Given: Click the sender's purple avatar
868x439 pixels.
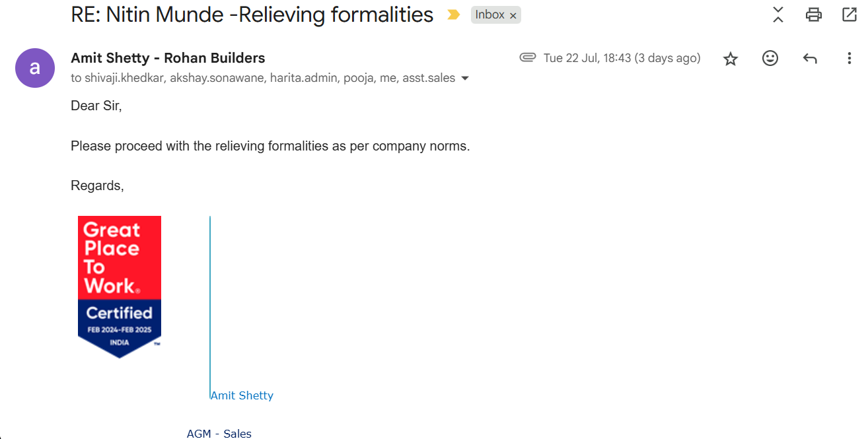Looking at the screenshot, I should 35,68.
